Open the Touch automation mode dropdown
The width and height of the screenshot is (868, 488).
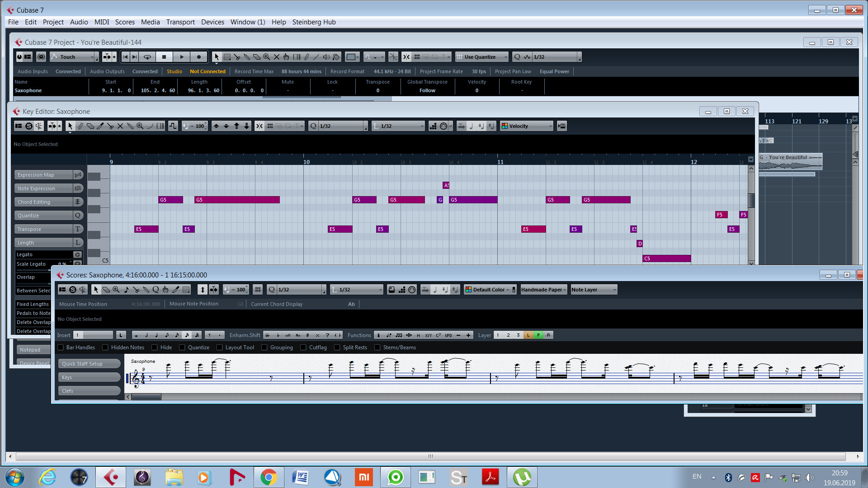coord(75,57)
